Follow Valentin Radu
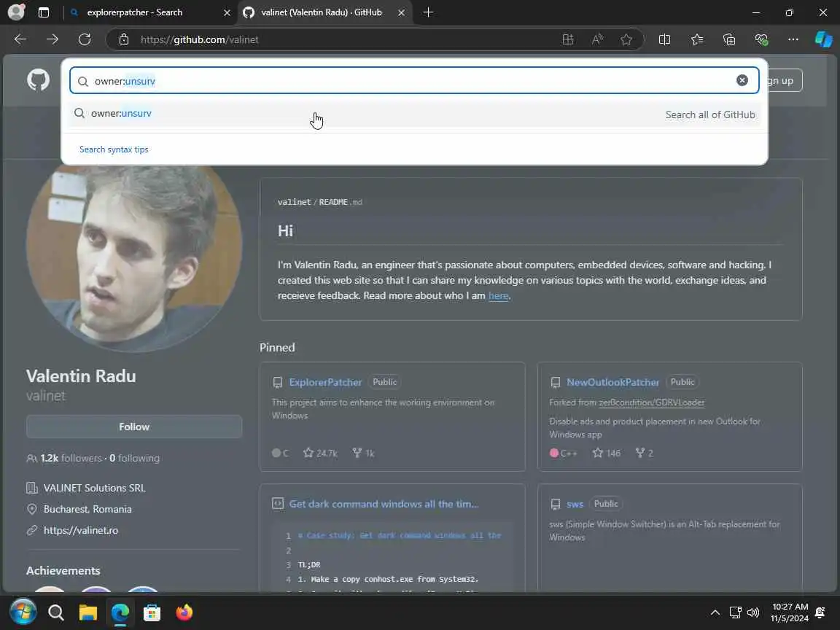840x630 pixels. pos(134,427)
